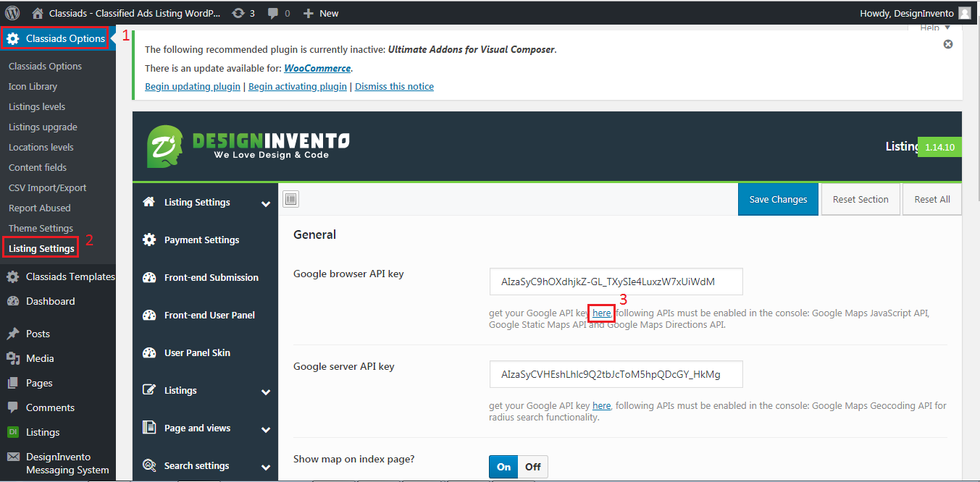Click the Front-end Submission gauge icon
Viewport: 980px width, 482px height.
[149, 277]
